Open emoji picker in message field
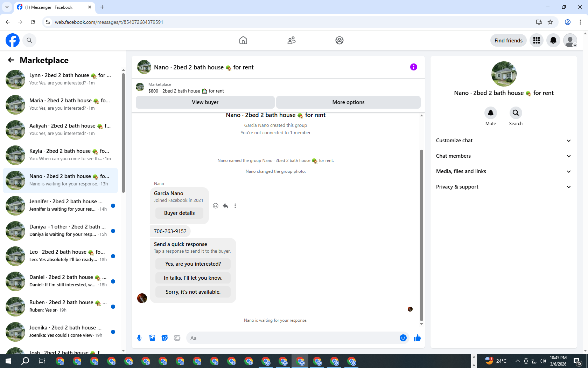The width and height of the screenshot is (588, 368). coord(403,338)
